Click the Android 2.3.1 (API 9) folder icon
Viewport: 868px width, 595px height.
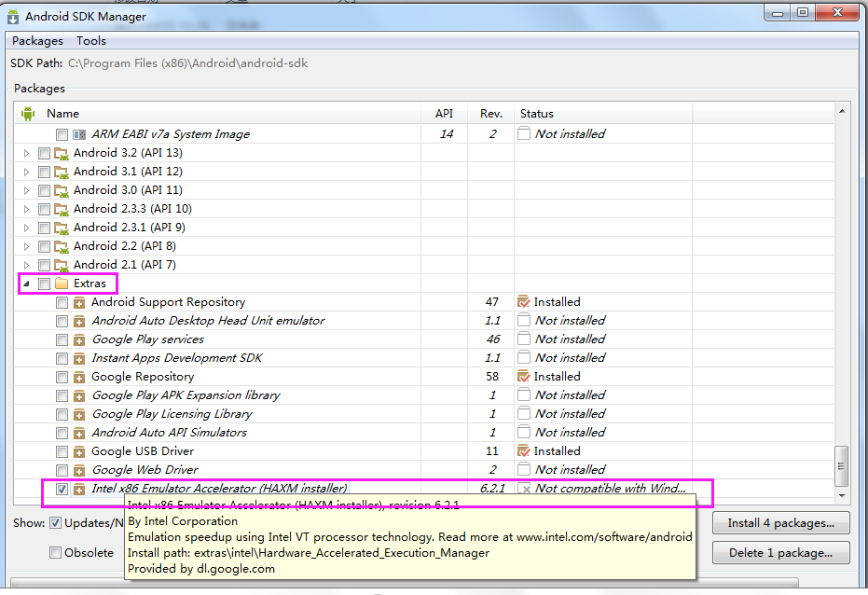[x=62, y=228]
